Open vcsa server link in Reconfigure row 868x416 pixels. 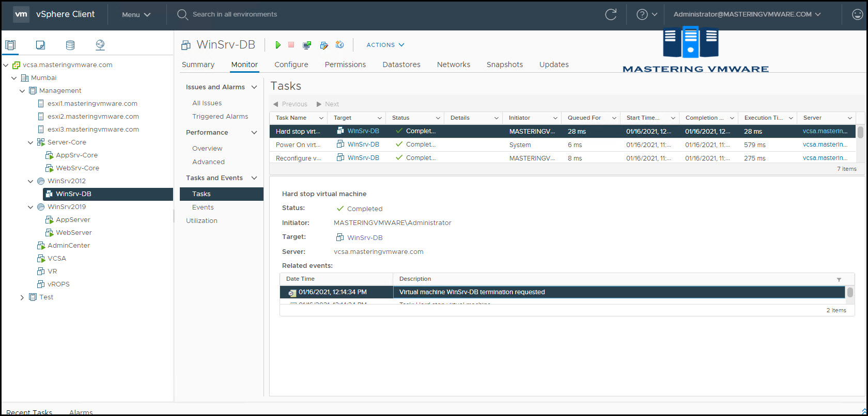pos(825,158)
